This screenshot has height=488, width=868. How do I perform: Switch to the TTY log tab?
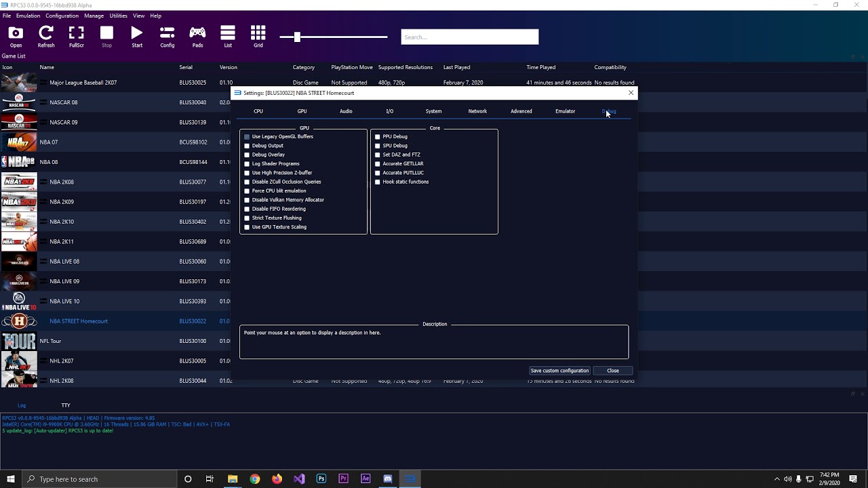click(66, 405)
